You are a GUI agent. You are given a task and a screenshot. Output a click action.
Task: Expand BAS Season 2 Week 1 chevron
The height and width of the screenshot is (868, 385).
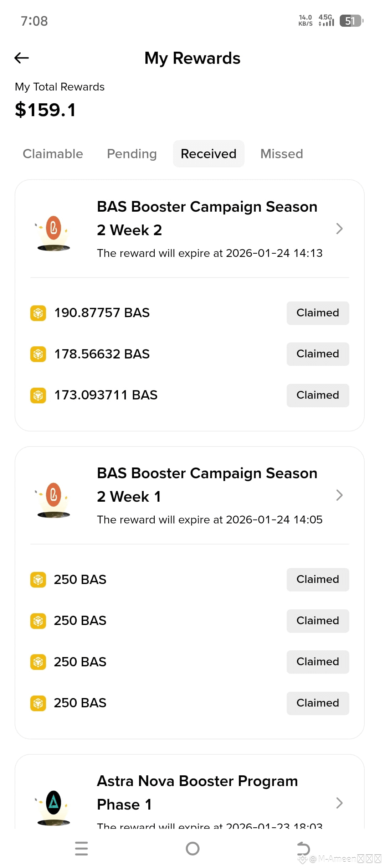click(339, 495)
